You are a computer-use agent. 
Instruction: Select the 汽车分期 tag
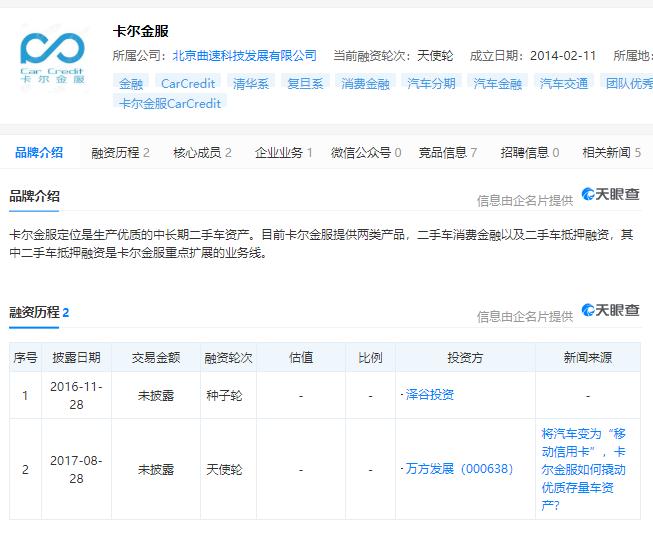click(x=431, y=83)
